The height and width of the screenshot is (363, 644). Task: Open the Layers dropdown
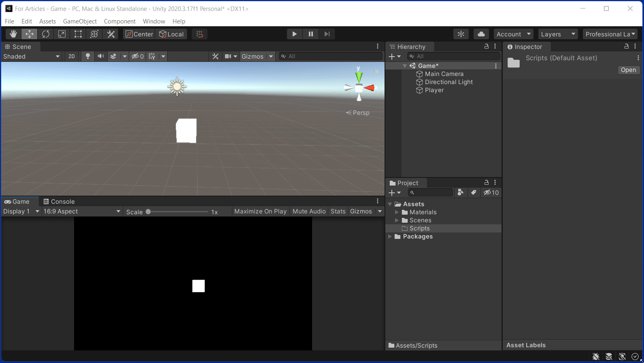pyautogui.click(x=558, y=34)
